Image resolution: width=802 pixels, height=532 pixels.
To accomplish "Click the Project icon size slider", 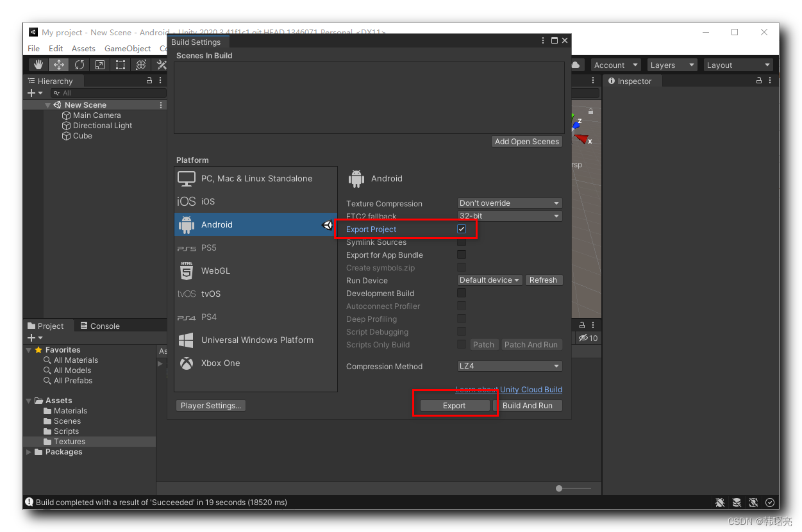I will click(573, 488).
